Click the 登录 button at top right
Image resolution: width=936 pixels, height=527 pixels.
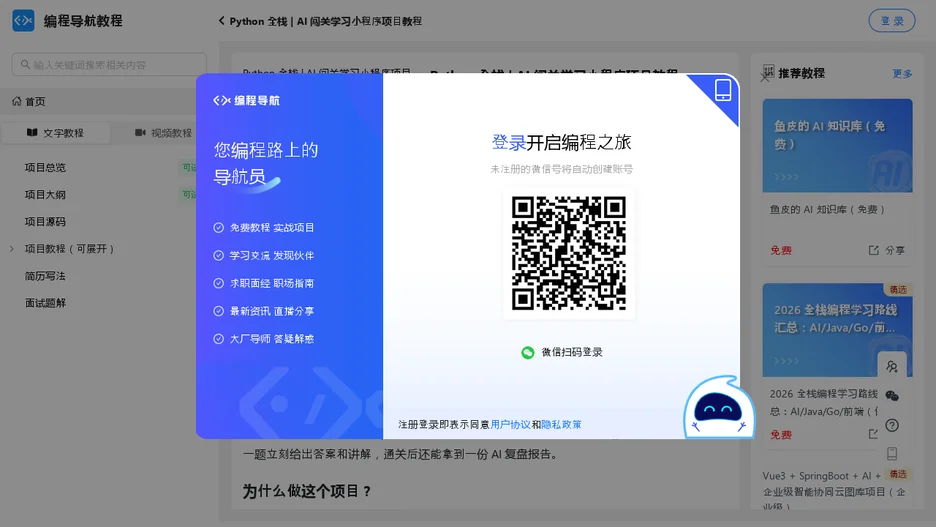tap(891, 21)
